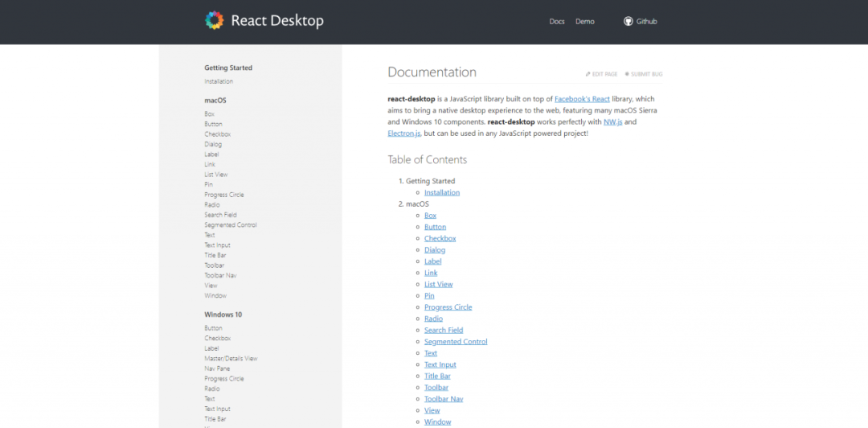This screenshot has height=428, width=868.
Task: Open Segmented Control in Table of Contents
Action: coord(456,341)
